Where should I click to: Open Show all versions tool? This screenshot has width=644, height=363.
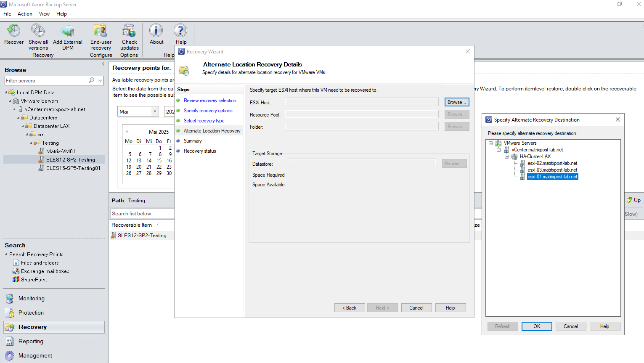(38, 31)
